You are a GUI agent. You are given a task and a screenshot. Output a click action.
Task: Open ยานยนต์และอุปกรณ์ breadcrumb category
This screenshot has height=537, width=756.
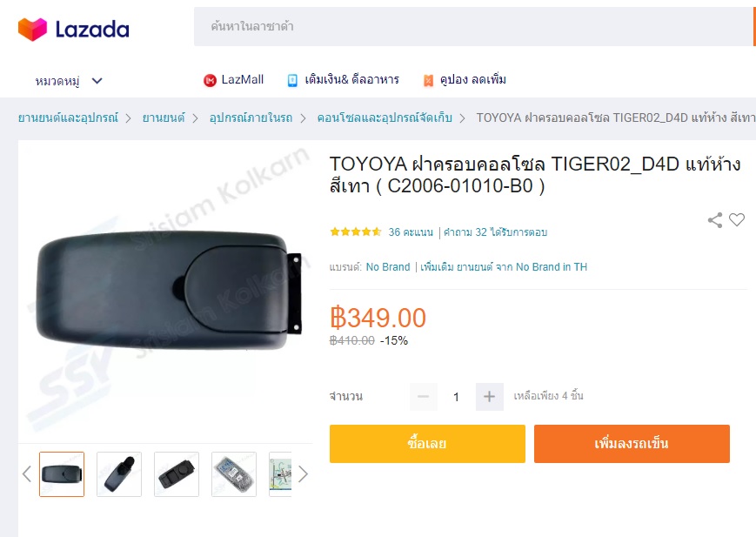[x=68, y=117]
